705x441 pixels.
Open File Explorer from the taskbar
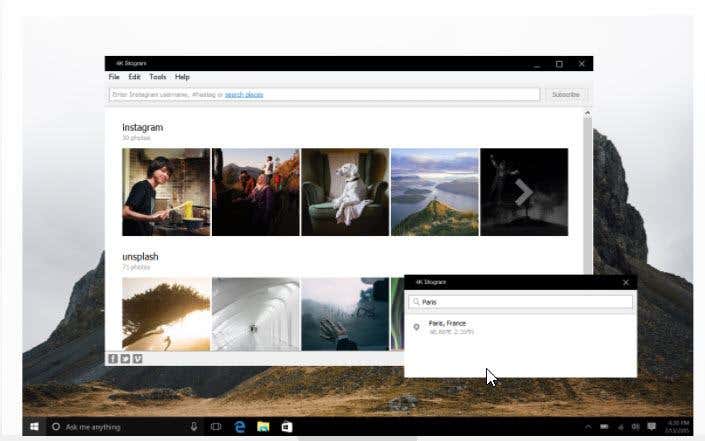[263, 427]
